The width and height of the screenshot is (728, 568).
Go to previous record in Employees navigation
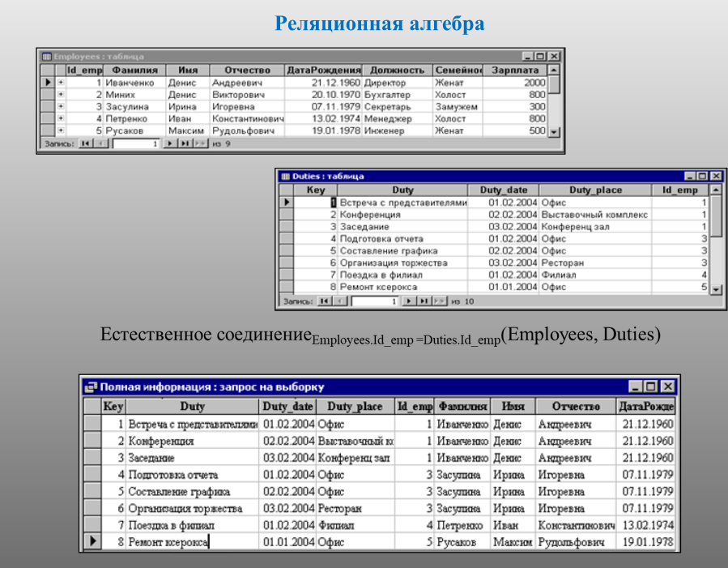pyautogui.click(x=100, y=143)
